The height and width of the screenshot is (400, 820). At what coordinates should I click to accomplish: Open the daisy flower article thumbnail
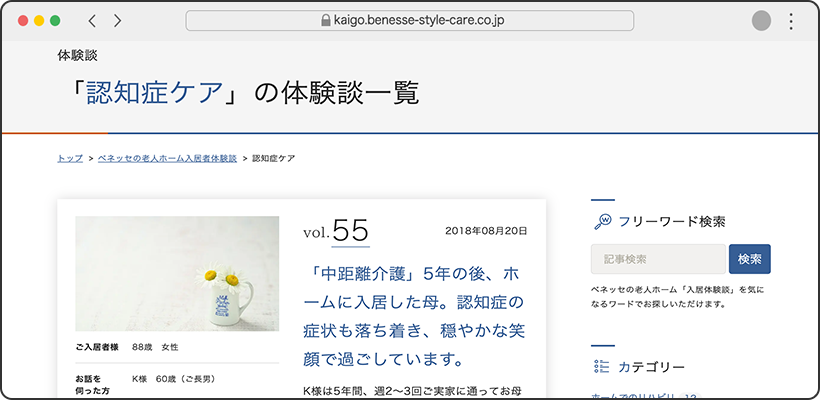[177, 273]
